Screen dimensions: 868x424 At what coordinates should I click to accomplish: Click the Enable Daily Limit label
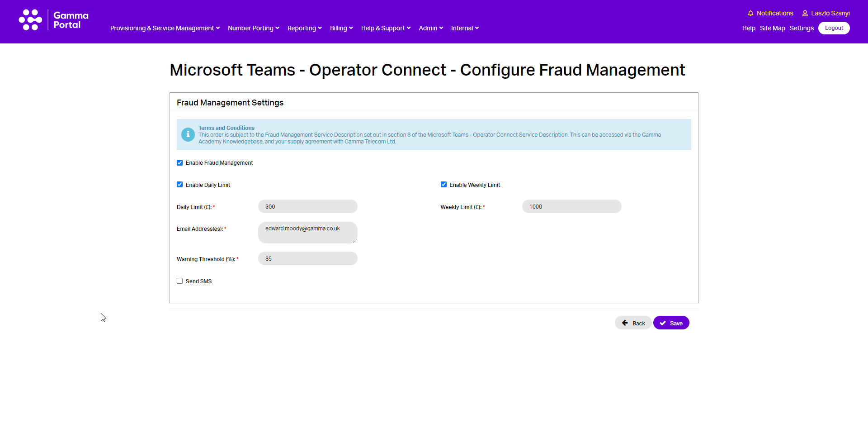pos(208,185)
